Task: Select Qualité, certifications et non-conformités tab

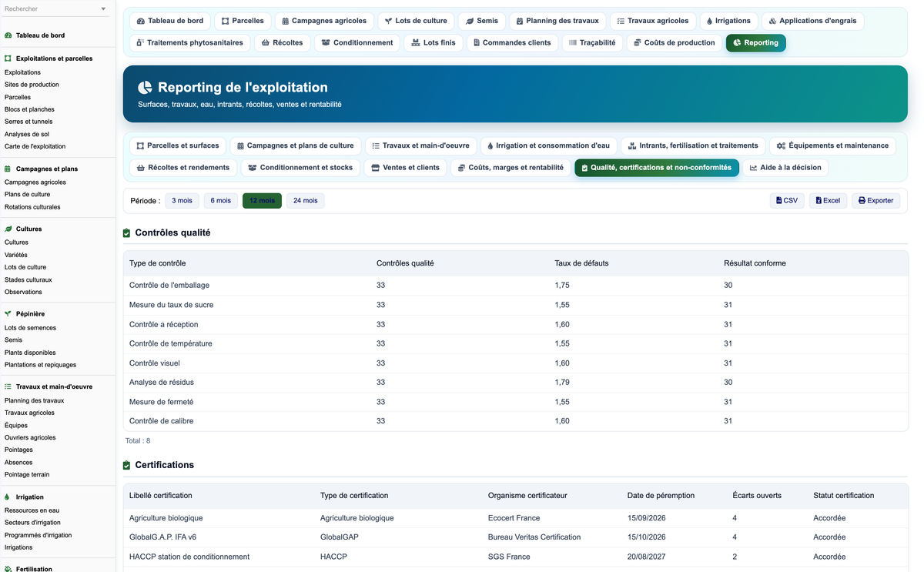Action: [656, 168]
